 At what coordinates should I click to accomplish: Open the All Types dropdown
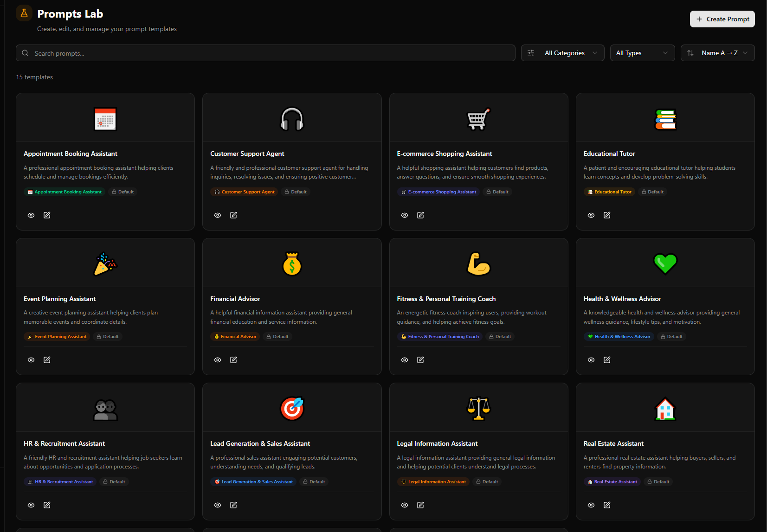click(x=642, y=53)
